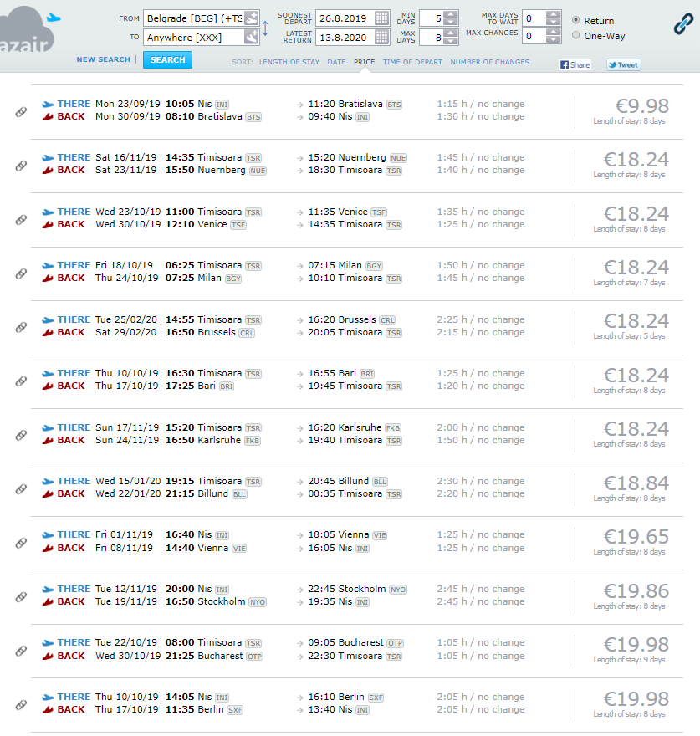Click the BACK label on Sat 29/02/20 row

71,332
